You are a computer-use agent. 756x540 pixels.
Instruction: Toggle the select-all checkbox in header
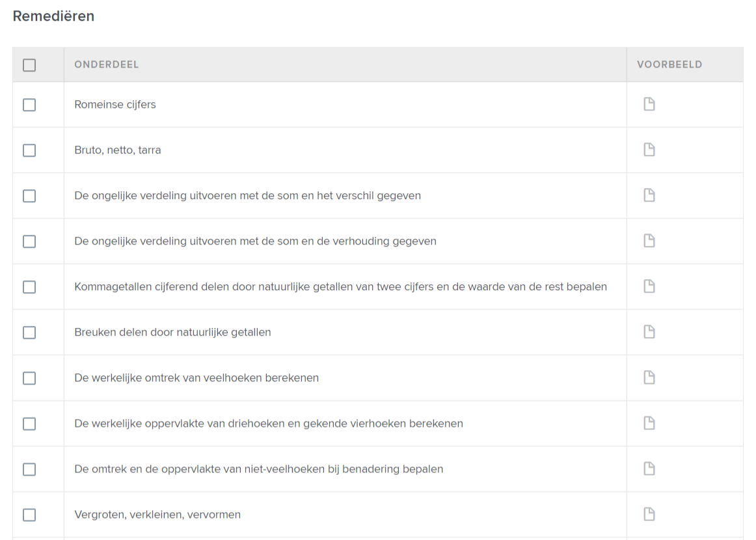(x=29, y=65)
